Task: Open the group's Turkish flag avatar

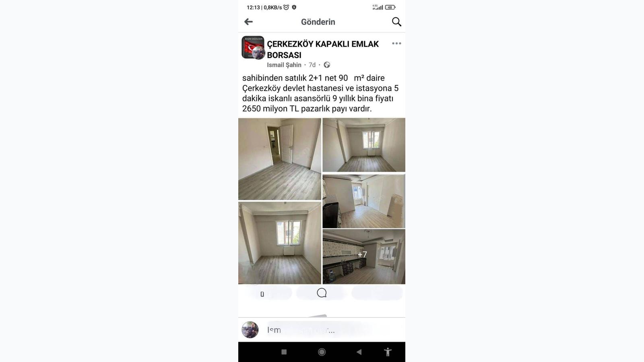Action: coord(253,47)
